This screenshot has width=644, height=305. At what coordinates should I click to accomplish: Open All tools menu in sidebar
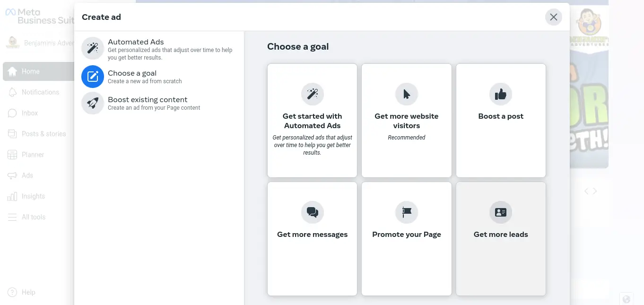(34, 217)
